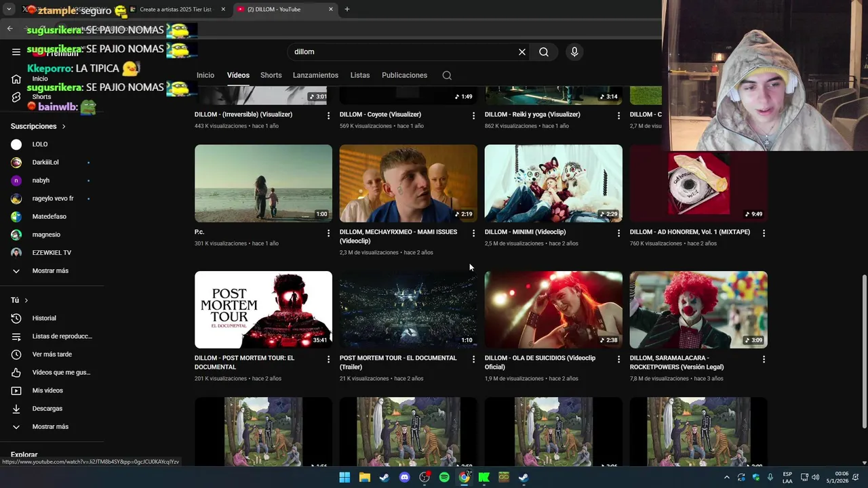Image resolution: width=868 pixels, height=488 pixels.
Task: Open Discord from the taskbar
Action: tap(405, 477)
